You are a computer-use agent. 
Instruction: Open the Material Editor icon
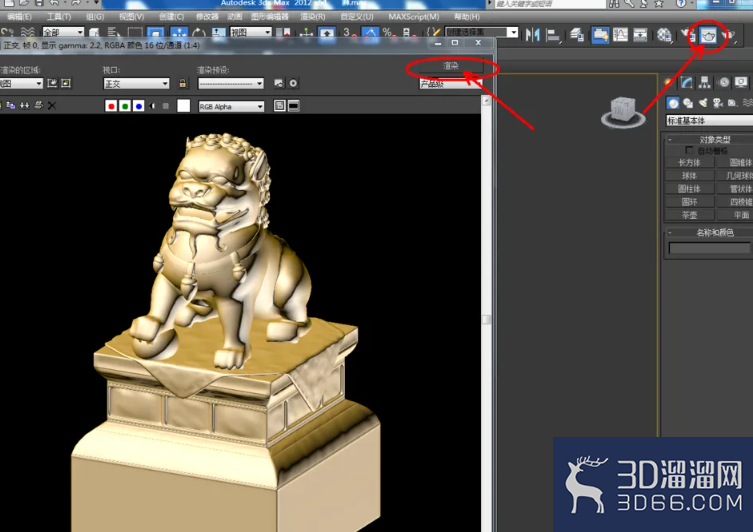[x=665, y=35]
